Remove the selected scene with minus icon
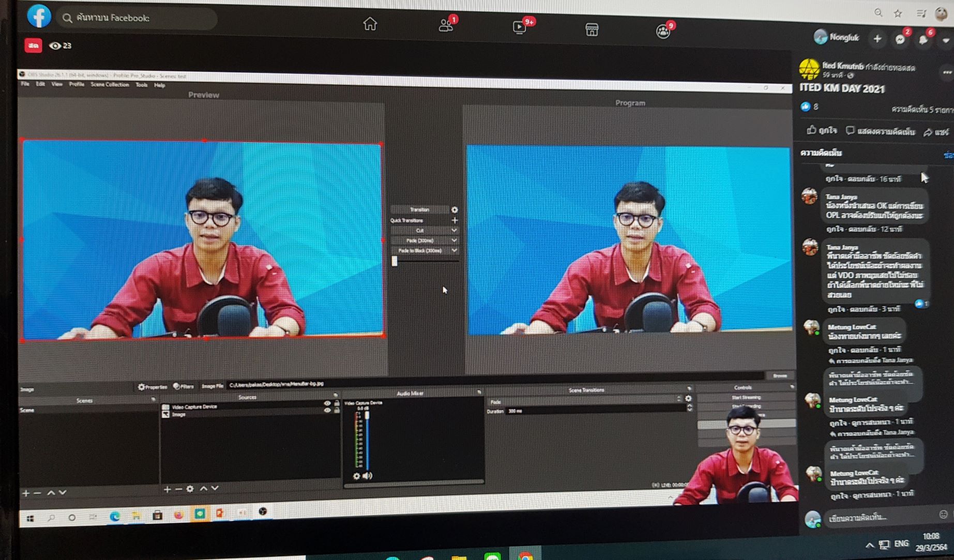 tap(37, 493)
